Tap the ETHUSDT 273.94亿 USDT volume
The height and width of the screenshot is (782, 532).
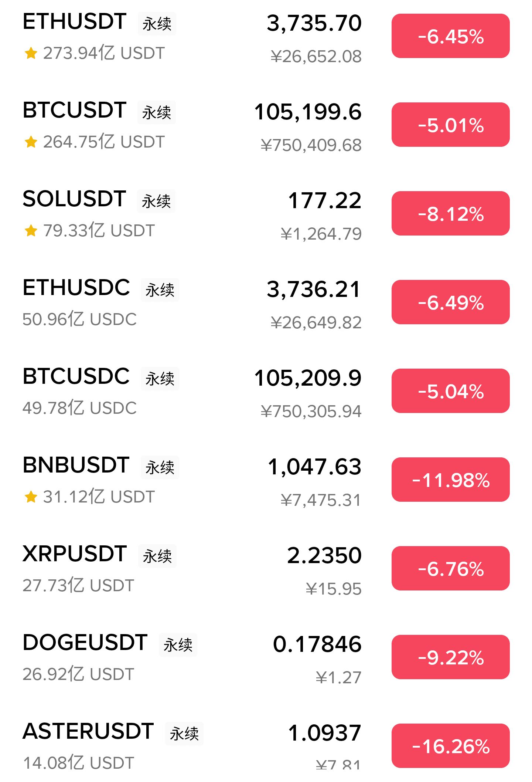click(x=104, y=53)
